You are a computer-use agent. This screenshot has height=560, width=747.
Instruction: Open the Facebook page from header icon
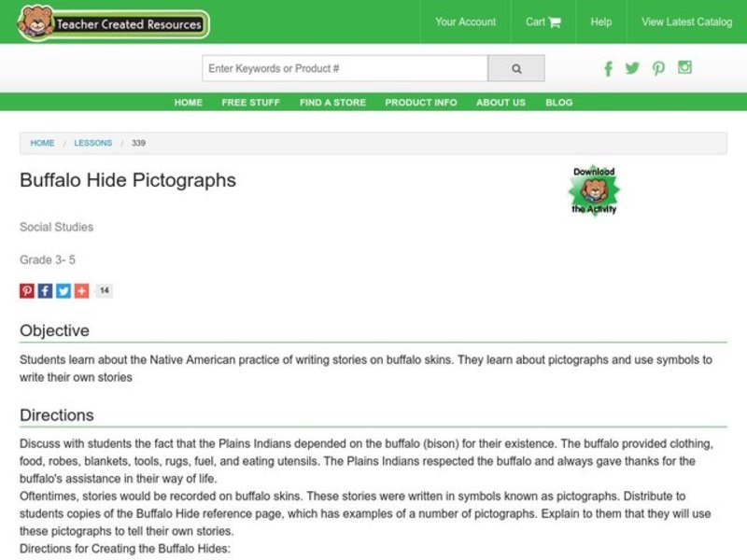(608, 68)
